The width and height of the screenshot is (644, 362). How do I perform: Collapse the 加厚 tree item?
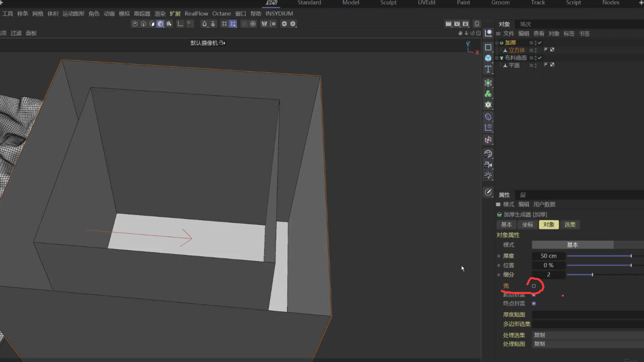pos(497,43)
